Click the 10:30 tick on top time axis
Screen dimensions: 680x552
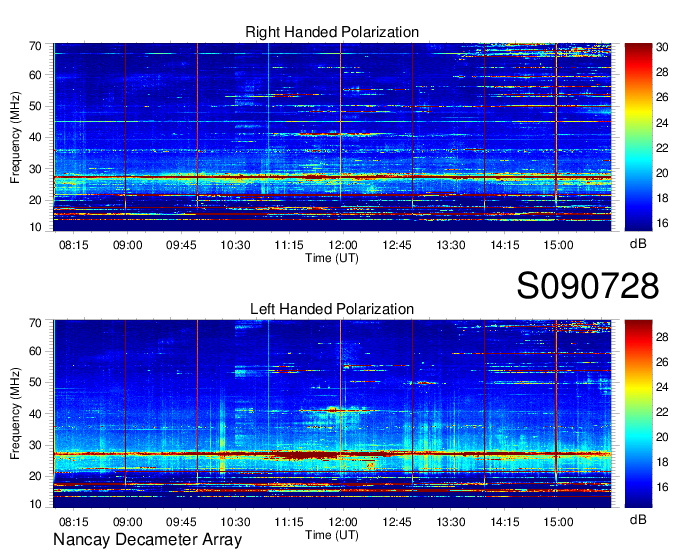click(235, 245)
